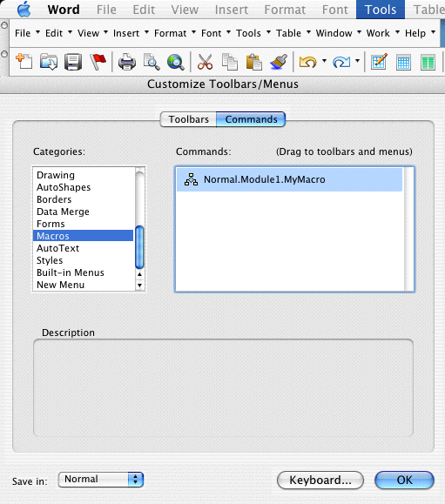Expand the Table menu on the menu toolbar

pyautogui.click(x=293, y=33)
